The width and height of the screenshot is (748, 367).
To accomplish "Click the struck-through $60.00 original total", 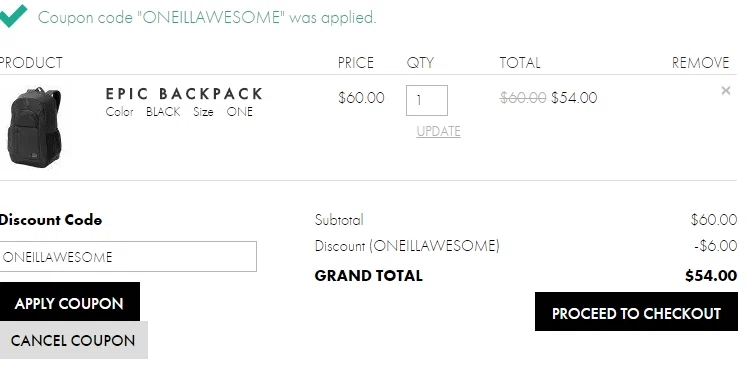I will [523, 98].
